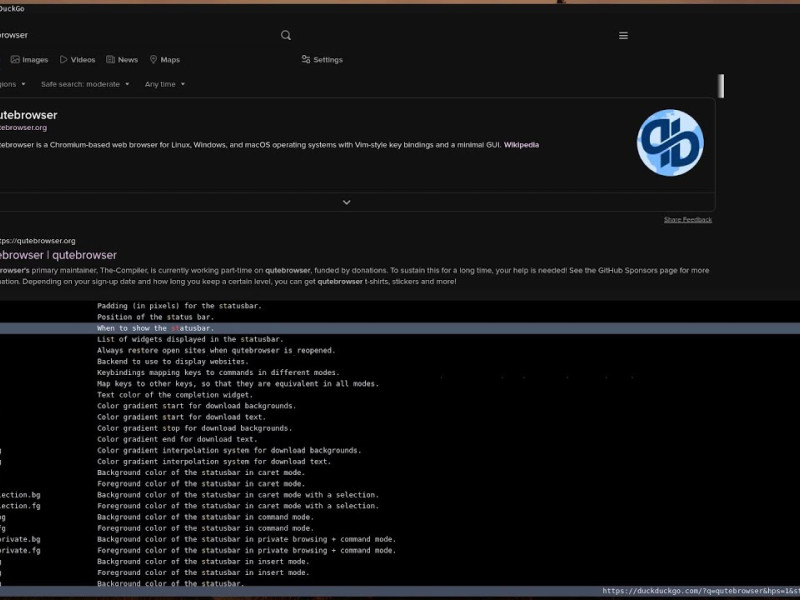The image size is (800, 600).
Task: Click the search query input field
Action: pos(138,35)
